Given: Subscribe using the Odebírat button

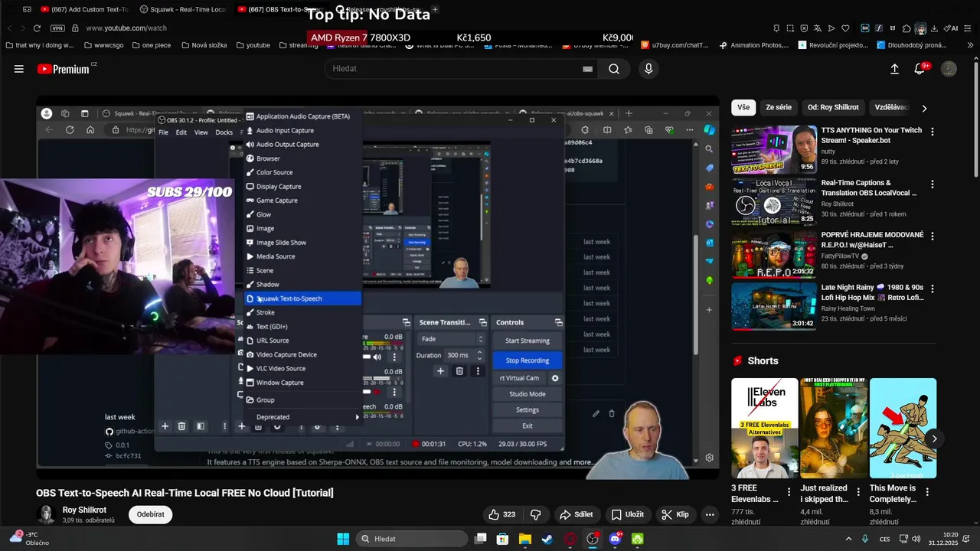Looking at the screenshot, I should click(151, 514).
